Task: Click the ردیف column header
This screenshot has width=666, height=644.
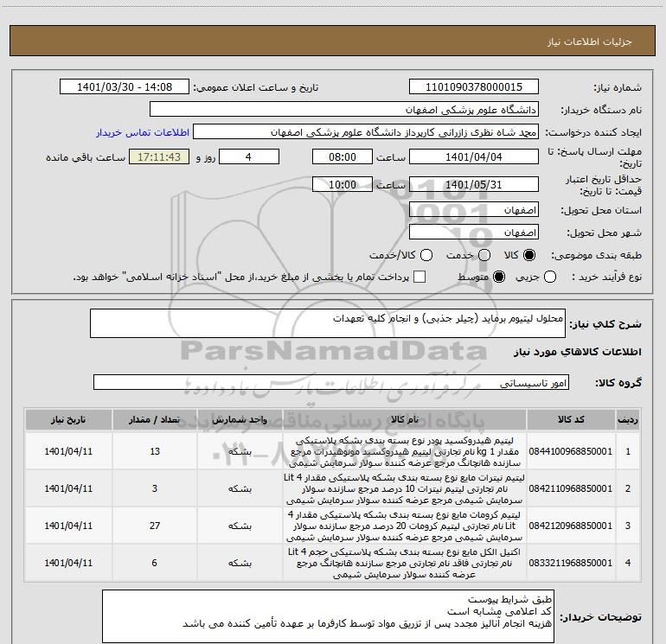Action: pos(628,420)
